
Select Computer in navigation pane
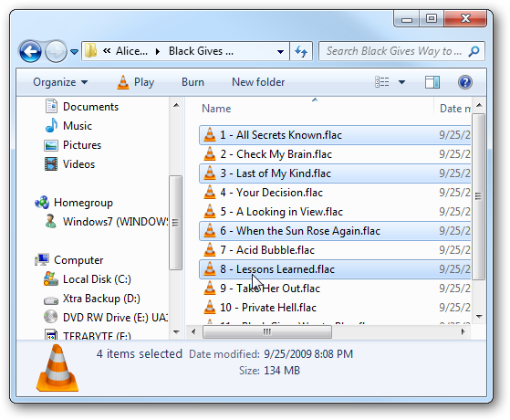point(69,260)
